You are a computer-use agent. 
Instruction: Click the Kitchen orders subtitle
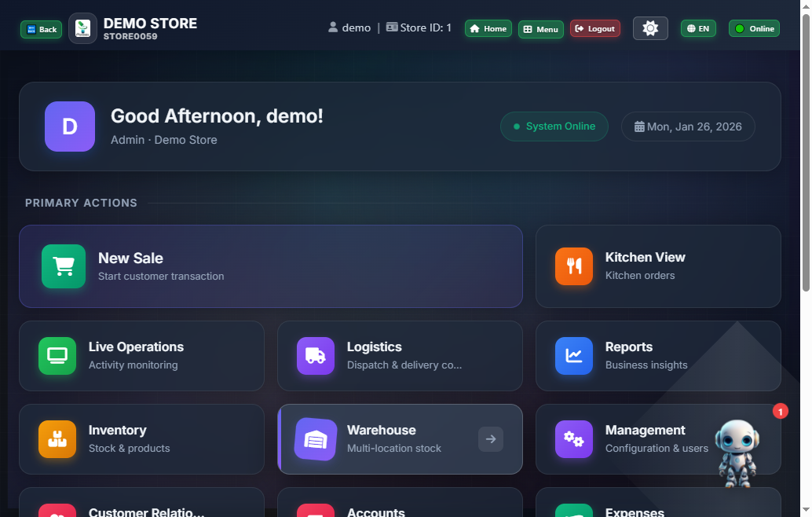click(x=640, y=276)
